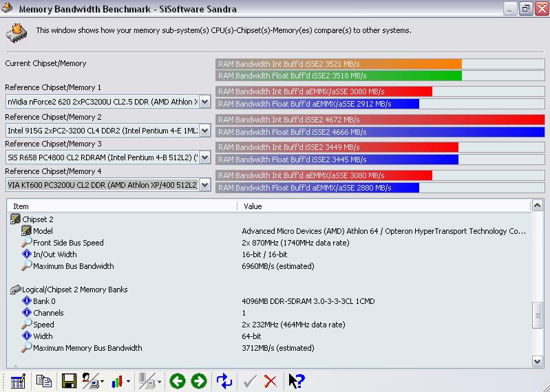
Task: Go forward with the green right arrow
Action: tap(199, 381)
